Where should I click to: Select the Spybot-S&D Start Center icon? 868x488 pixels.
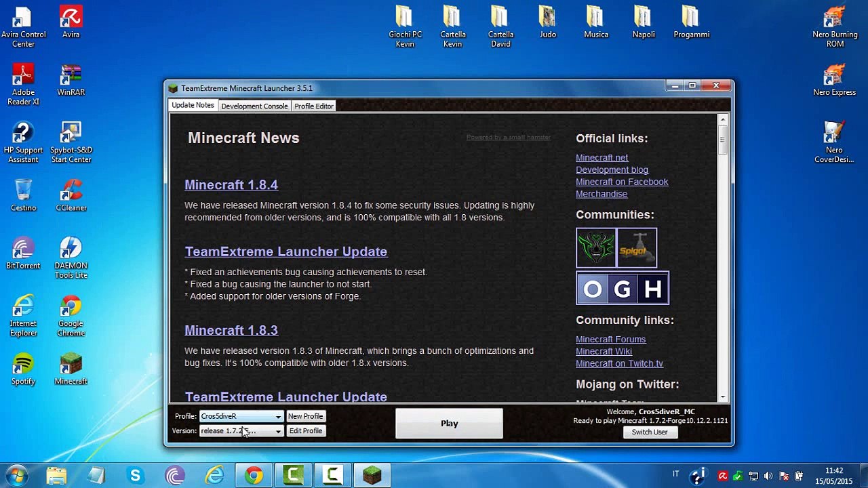(x=71, y=142)
